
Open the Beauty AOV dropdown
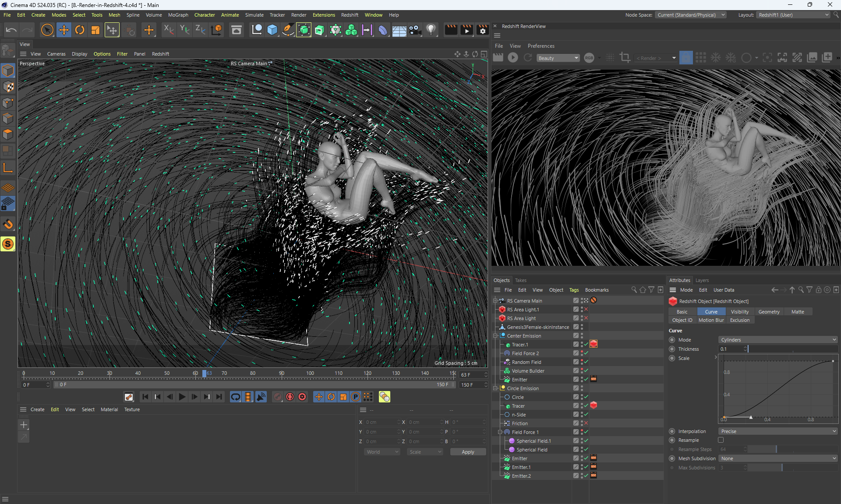558,58
